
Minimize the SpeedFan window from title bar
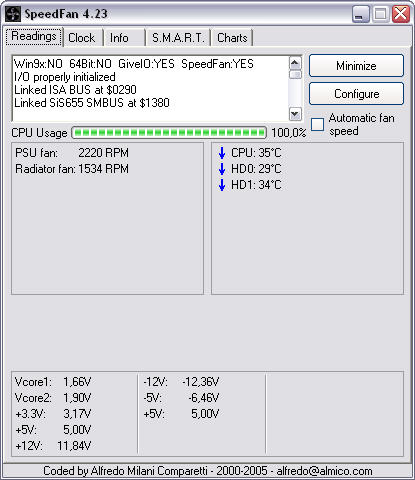(x=360, y=14)
